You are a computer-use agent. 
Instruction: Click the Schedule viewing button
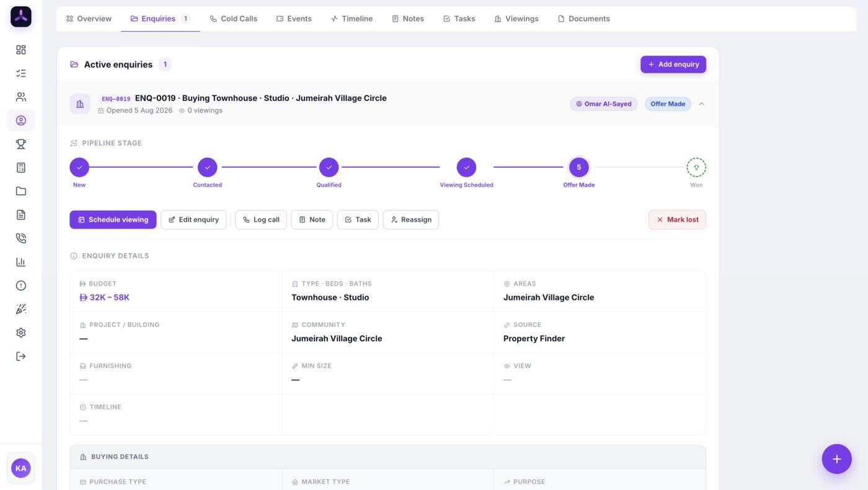[x=113, y=220]
